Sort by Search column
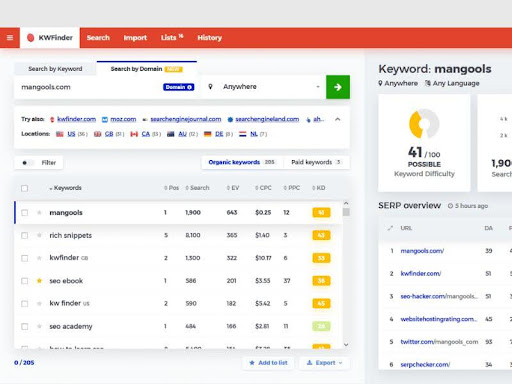Screen dimensions: 512x384 (x=197, y=188)
